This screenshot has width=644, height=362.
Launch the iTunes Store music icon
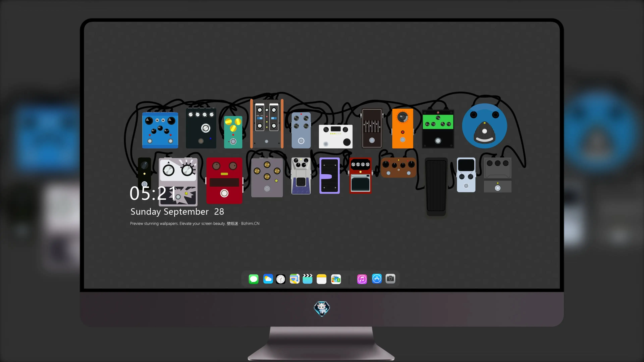362,279
